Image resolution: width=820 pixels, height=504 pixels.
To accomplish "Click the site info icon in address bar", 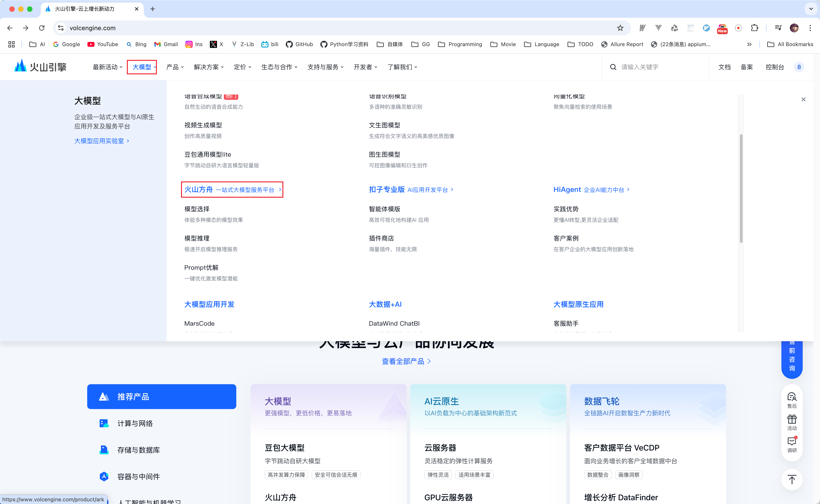I will click(x=61, y=28).
